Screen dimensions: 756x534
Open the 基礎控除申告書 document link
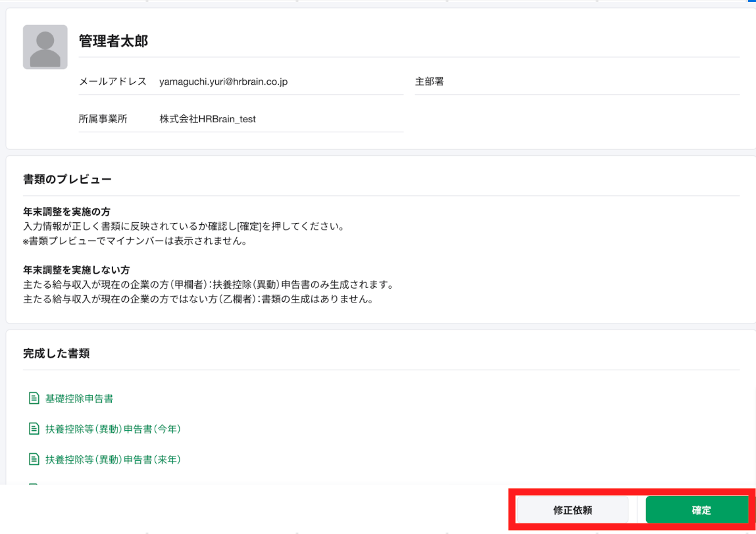[x=79, y=399]
